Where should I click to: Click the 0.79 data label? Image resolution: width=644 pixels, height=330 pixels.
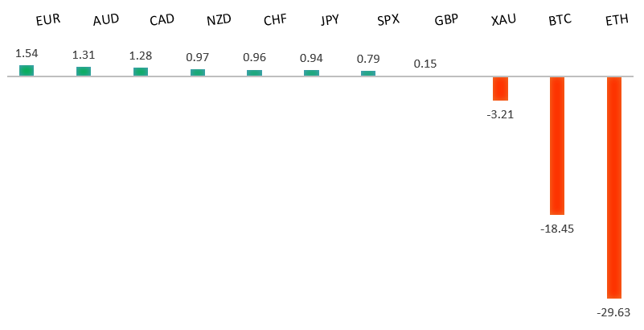[368, 60]
